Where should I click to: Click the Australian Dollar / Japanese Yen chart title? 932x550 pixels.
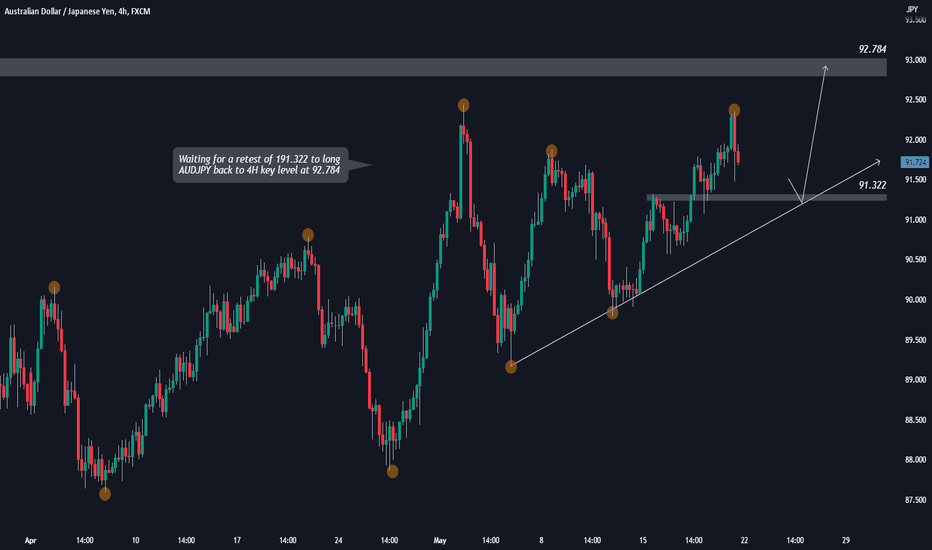(x=77, y=11)
